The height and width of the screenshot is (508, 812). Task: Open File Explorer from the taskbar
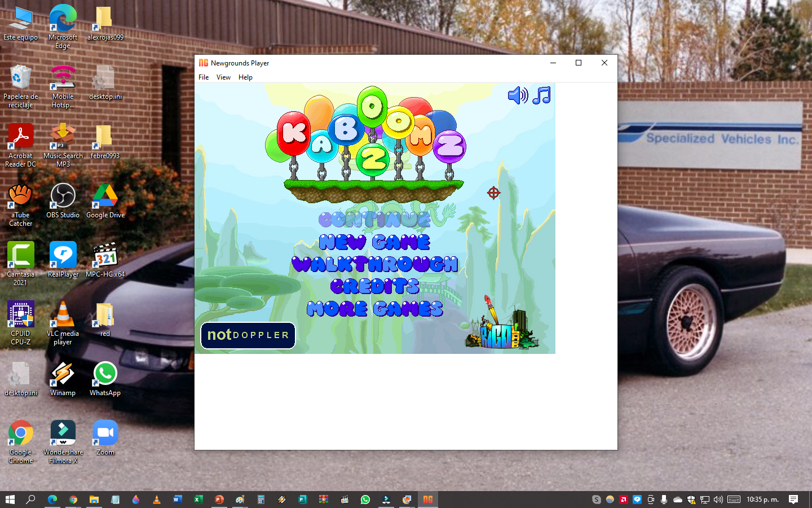(x=94, y=500)
